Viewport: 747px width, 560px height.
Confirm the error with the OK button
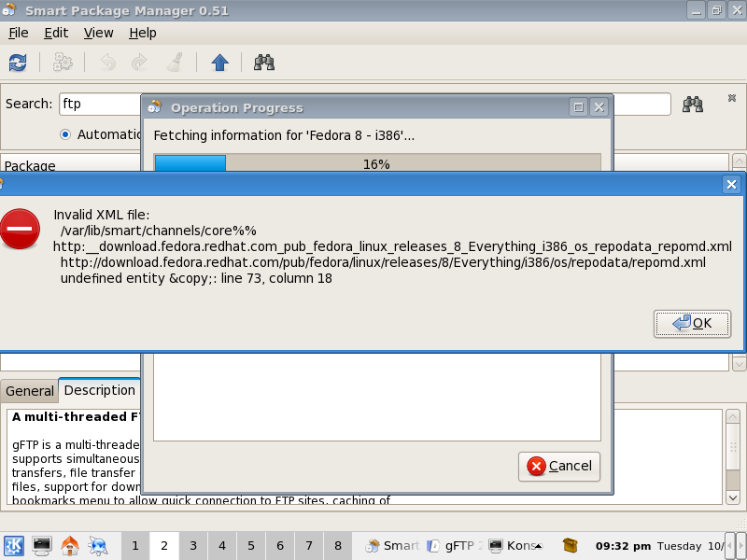(692, 324)
